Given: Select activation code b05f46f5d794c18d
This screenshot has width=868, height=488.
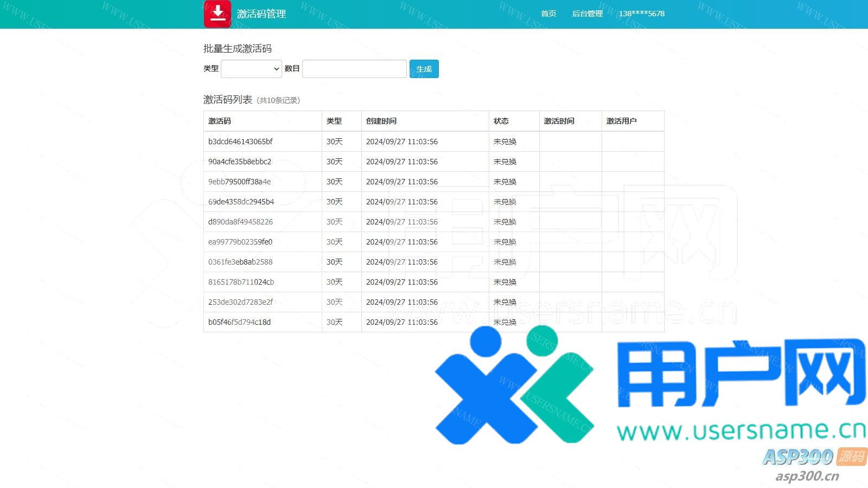Looking at the screenshot, I should [239, 322].
